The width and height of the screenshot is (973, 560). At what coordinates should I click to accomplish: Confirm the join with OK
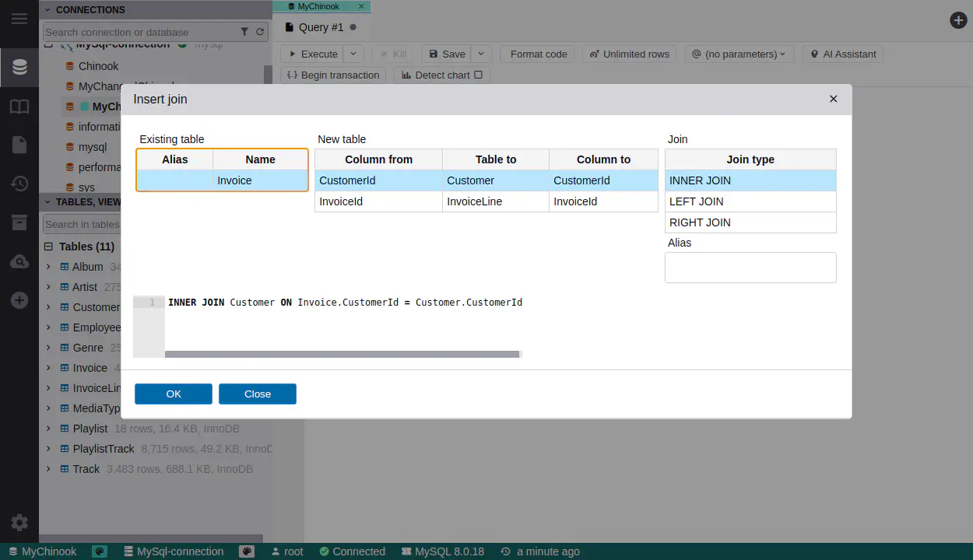(173, 394)
